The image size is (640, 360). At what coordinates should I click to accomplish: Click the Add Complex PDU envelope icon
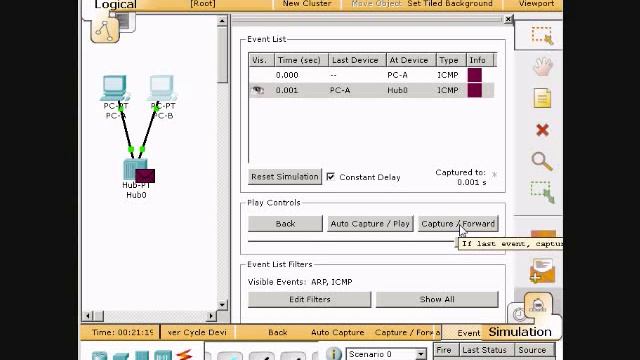pyautogui.click(x=542, y=271)
